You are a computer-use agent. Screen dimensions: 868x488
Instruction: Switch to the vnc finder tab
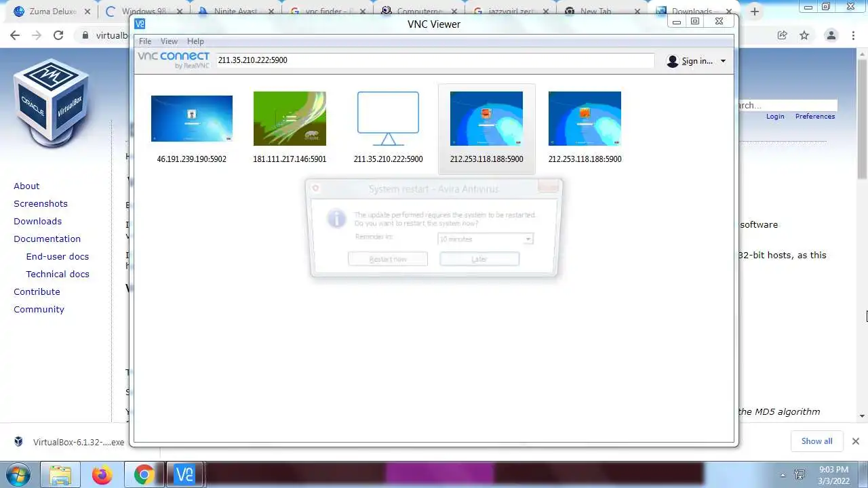tap(328, 12)
